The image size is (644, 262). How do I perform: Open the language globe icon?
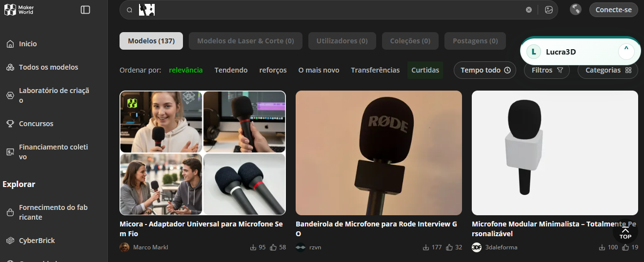click(x=576, y=10)
